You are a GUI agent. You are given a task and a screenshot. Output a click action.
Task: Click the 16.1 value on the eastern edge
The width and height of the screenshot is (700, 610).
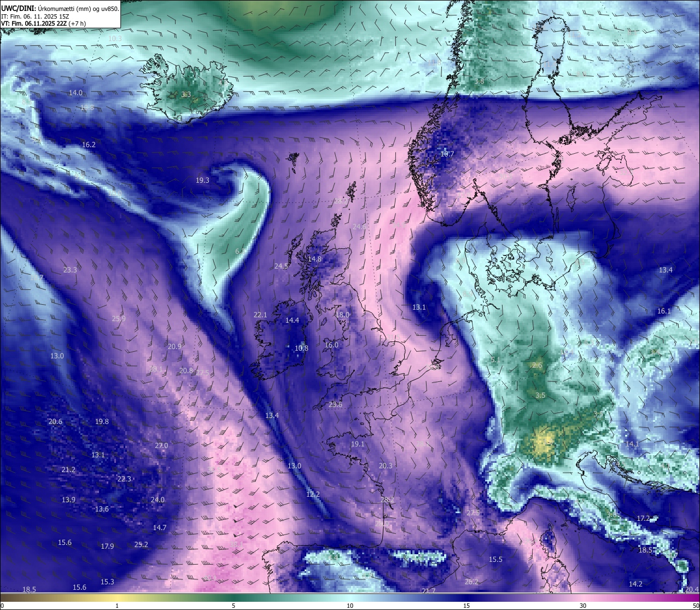coord(663,311)
